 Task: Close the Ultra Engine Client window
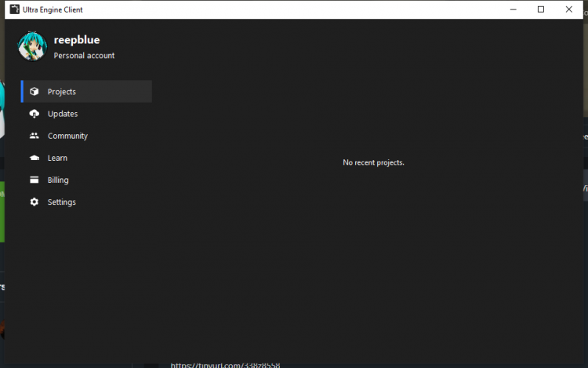(569, 9)
